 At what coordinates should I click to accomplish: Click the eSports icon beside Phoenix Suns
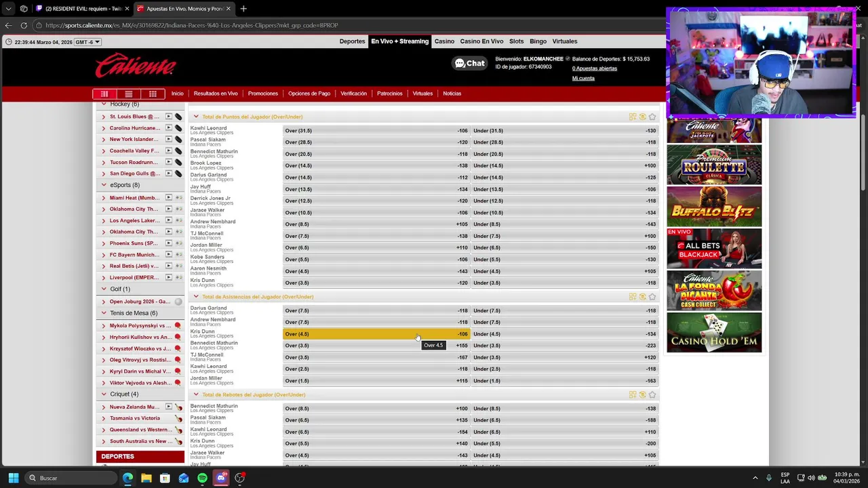tap(179, 243)
